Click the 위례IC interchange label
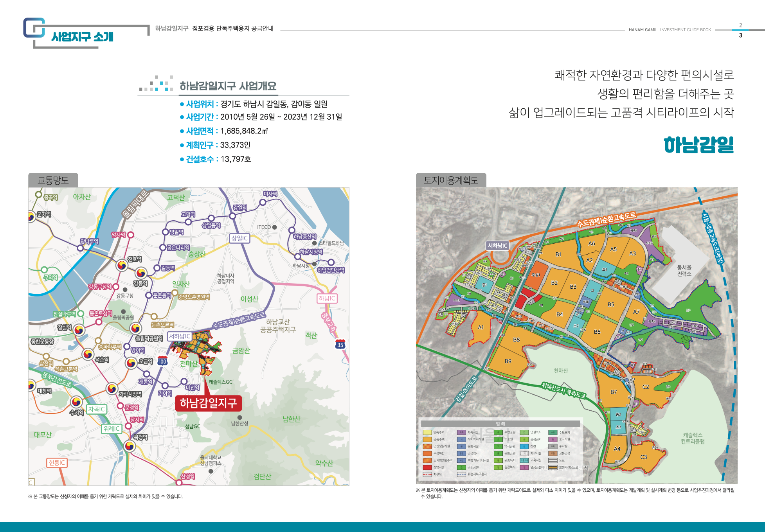765x532 pixels. 112,429
